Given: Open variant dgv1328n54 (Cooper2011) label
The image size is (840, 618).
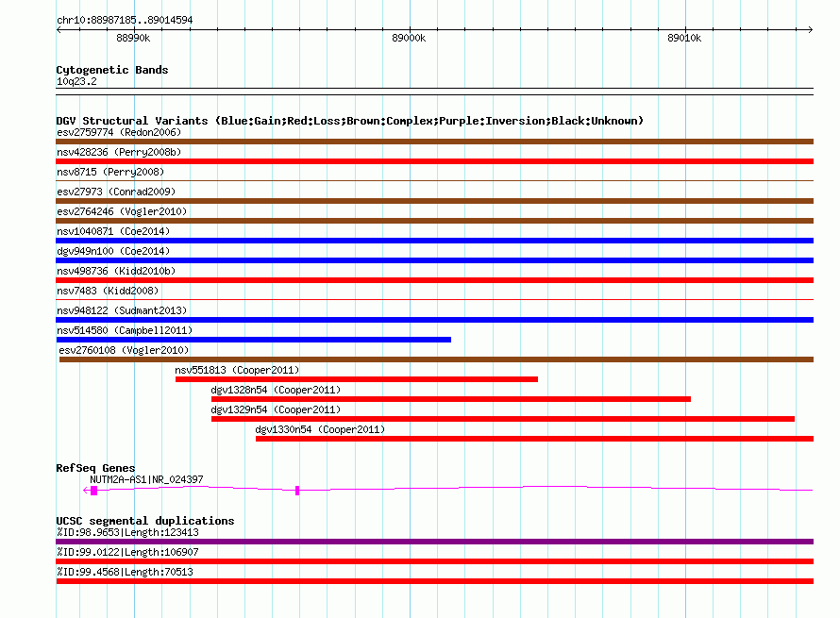Looking at the screenshot, I should tap(276, 390).
